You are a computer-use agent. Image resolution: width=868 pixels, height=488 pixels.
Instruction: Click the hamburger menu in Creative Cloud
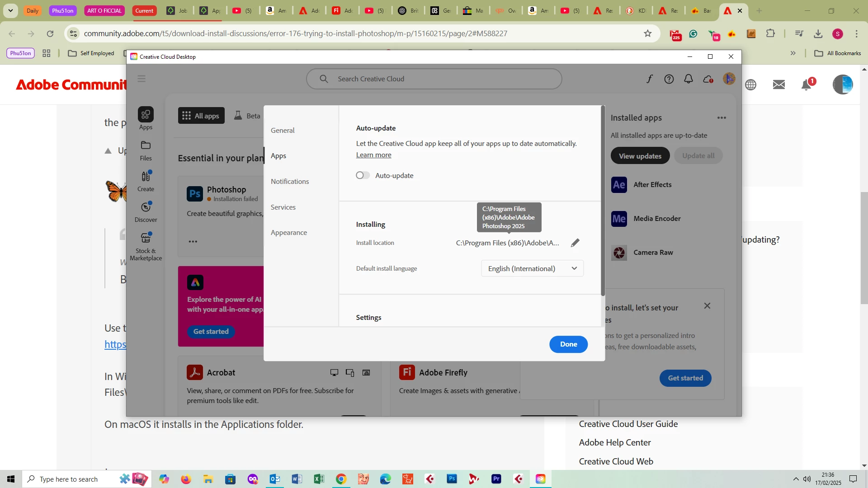click(x=142, y=79)
